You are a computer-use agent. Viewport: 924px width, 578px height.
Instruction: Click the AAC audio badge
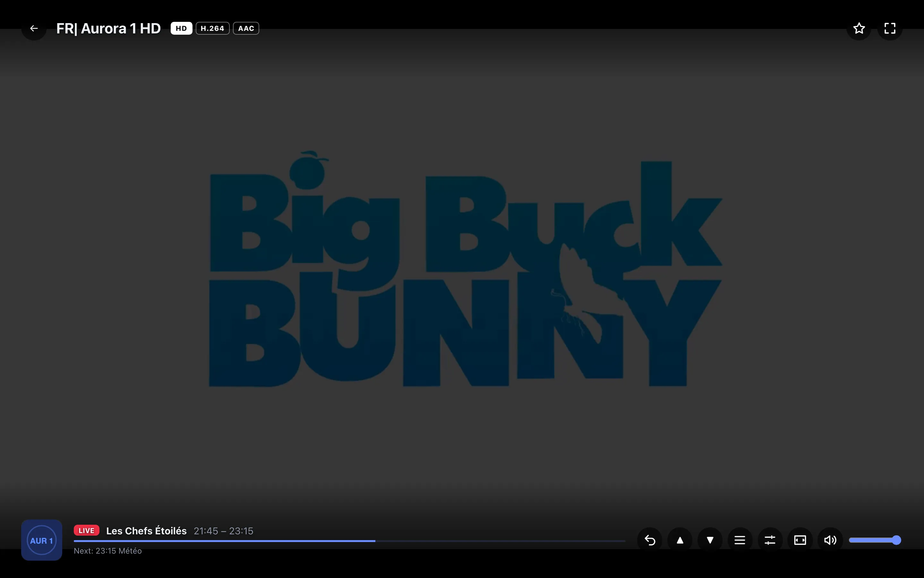click(246, 28)
